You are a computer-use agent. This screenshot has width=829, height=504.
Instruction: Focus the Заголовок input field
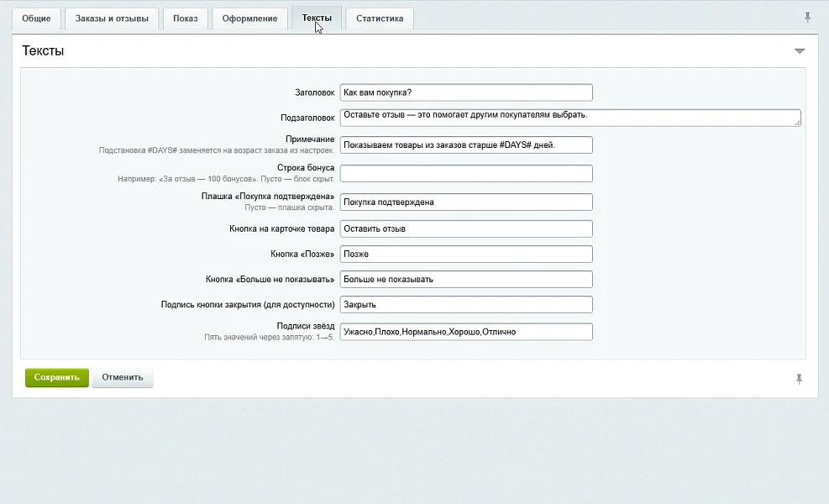(x=466, y=92)
